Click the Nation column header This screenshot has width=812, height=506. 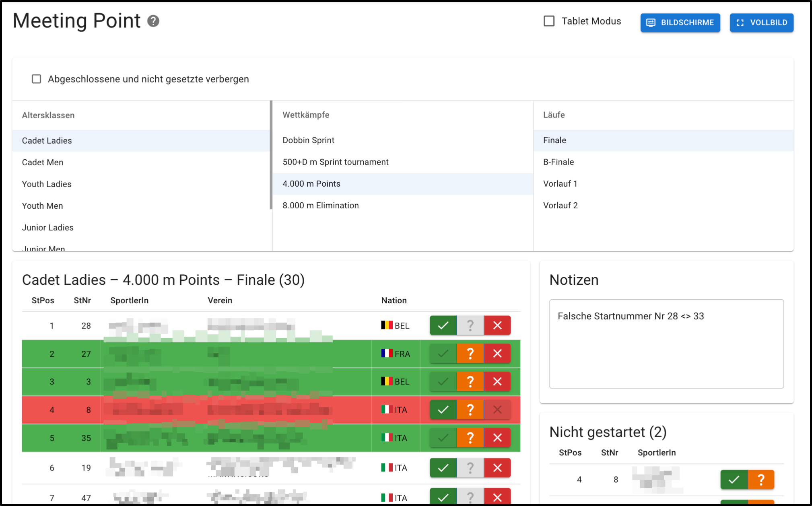(394, 300)
